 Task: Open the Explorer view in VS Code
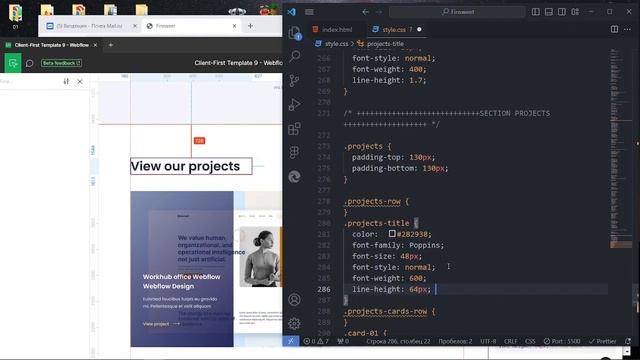point(294,33)
